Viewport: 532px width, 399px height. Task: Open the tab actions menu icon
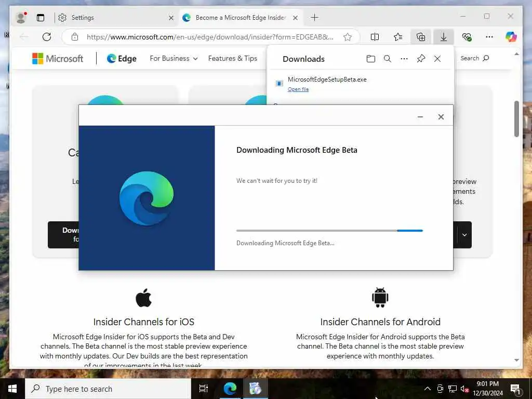[x=41, y=18]
